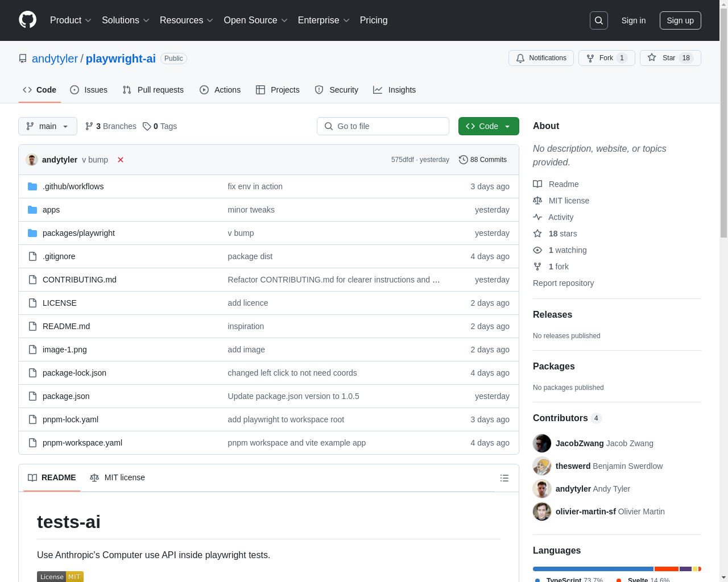Click the Sign up button
This screenshot has height=582, width=728.
click(680, 20)
